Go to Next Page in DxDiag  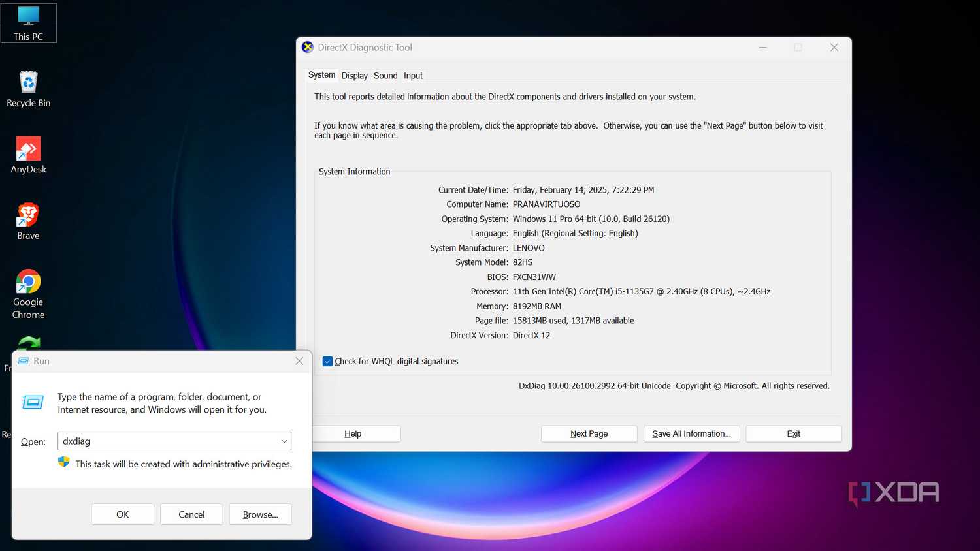click(589, 434)
